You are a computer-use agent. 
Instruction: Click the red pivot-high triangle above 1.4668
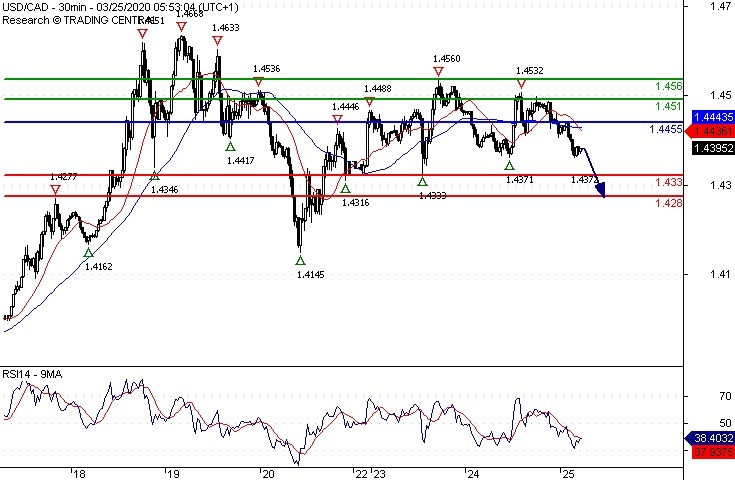click(x=181, y=27)
